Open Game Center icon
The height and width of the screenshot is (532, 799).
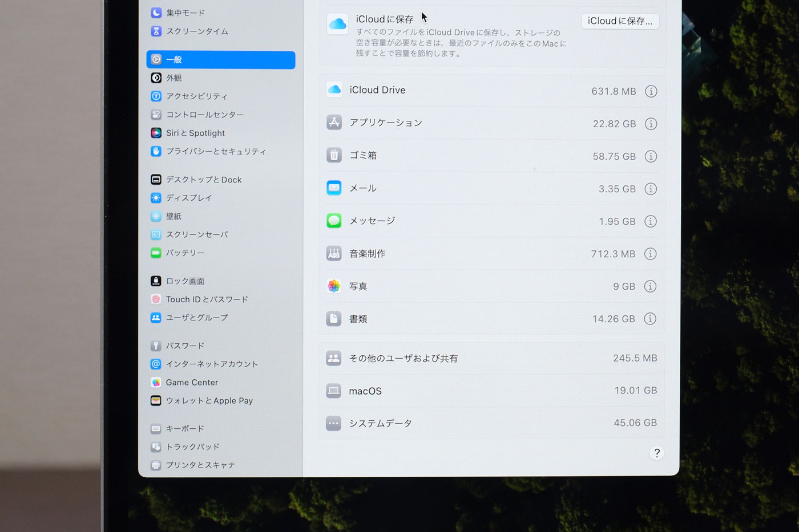point(156,382)
